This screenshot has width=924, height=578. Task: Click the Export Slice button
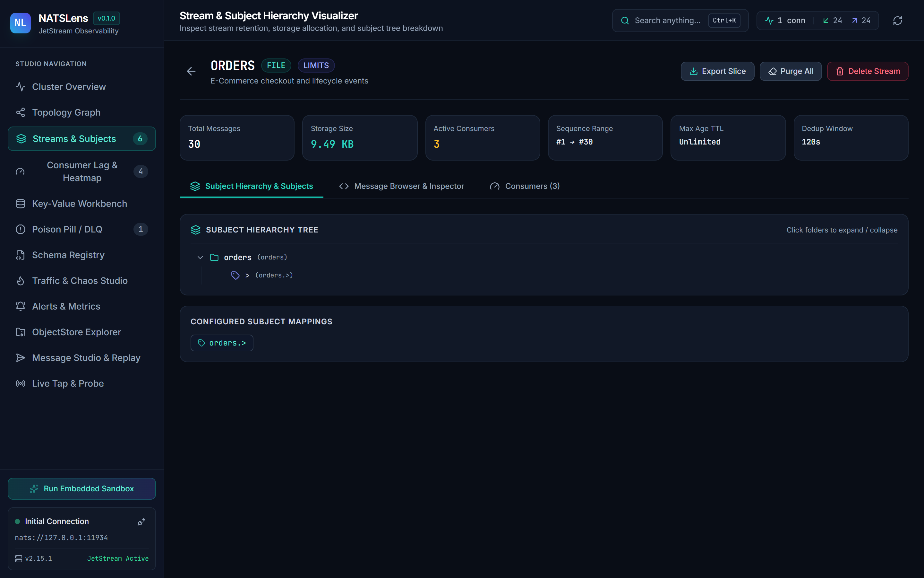coord(717,72)
